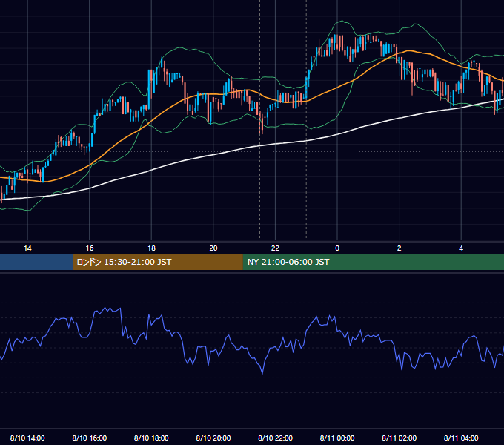Click the NY 21:00-06:00 JST session bar

click(x=373, y=262)
